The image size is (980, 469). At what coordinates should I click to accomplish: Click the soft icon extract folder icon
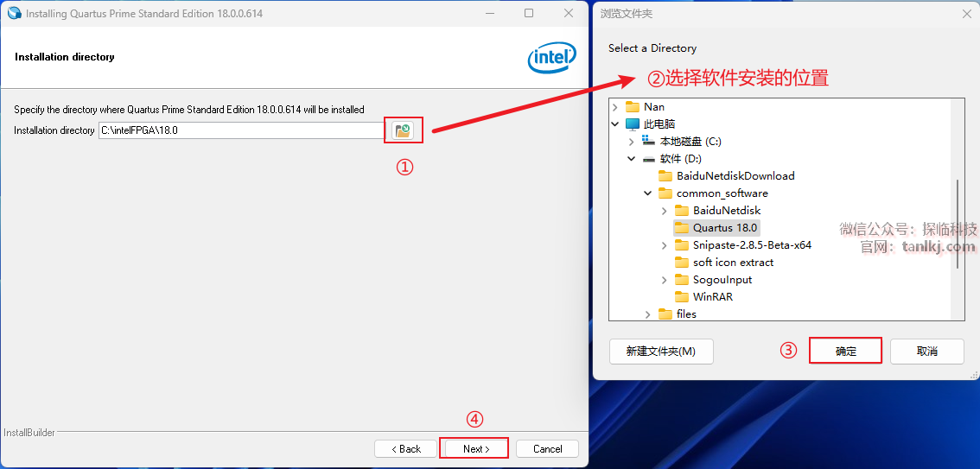[x=681, y=263]
